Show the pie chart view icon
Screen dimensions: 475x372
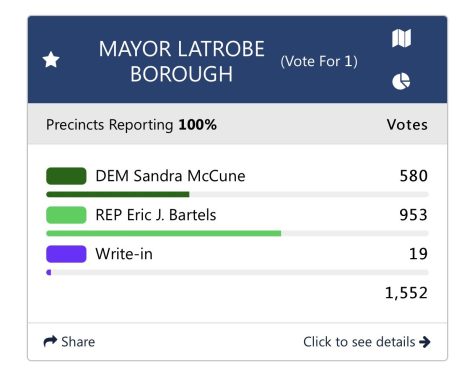point(401,81)
